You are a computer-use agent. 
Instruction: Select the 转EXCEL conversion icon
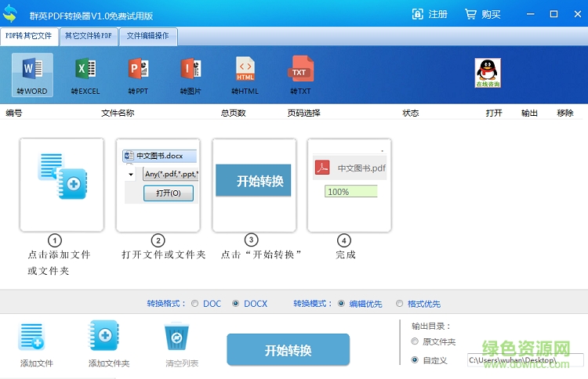pos(85,71)
